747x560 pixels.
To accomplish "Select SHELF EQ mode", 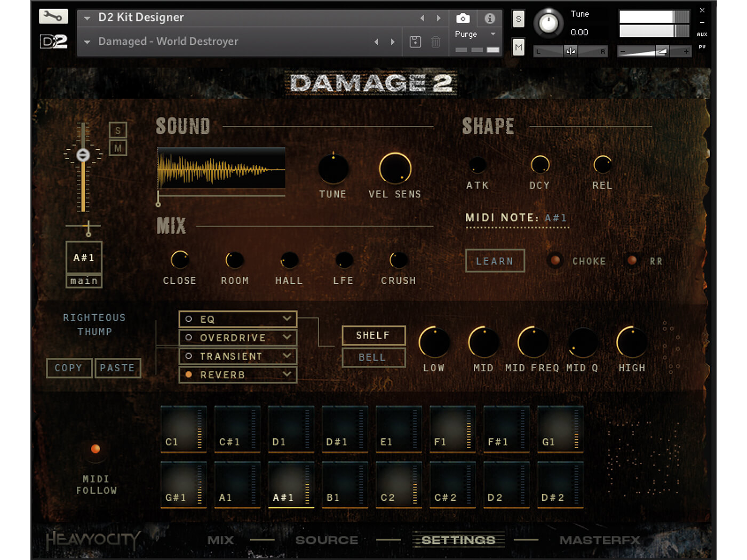I will click(x=373, y=335).
